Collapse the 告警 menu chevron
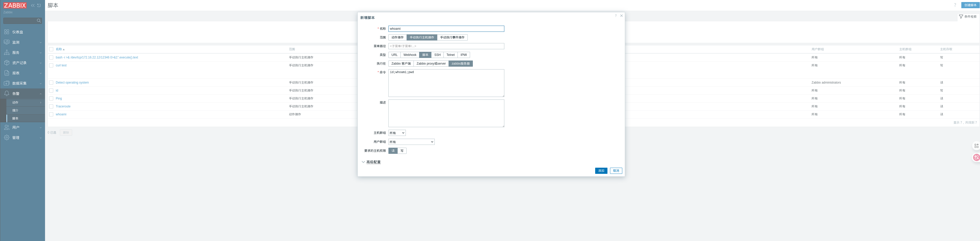Screen dimensions: 980x241 point(41,93)
